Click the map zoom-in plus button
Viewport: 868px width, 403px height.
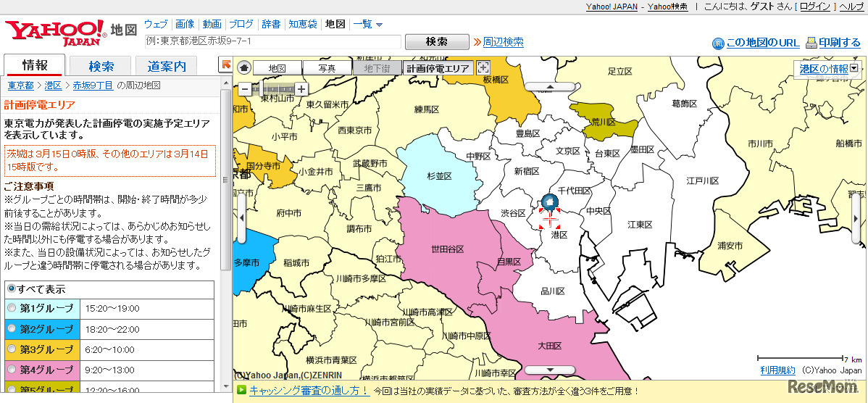pyautogui.click(x=301, y=88)
